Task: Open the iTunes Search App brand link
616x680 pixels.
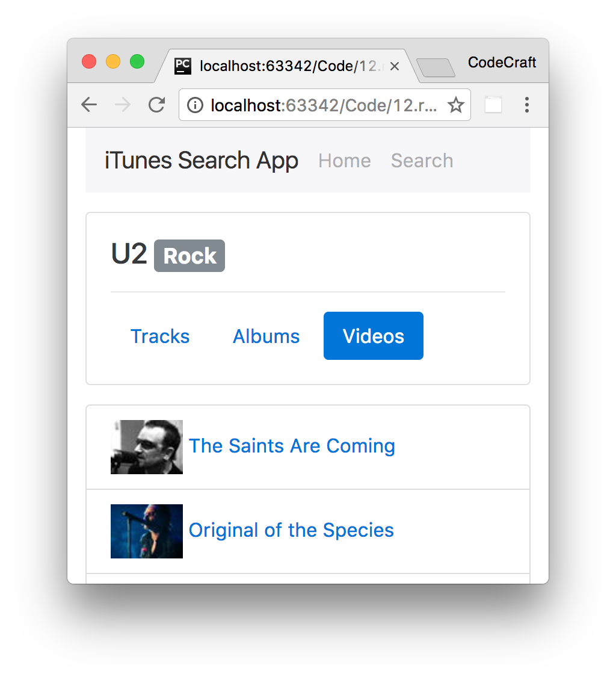Action: click(x=201, y=161)
